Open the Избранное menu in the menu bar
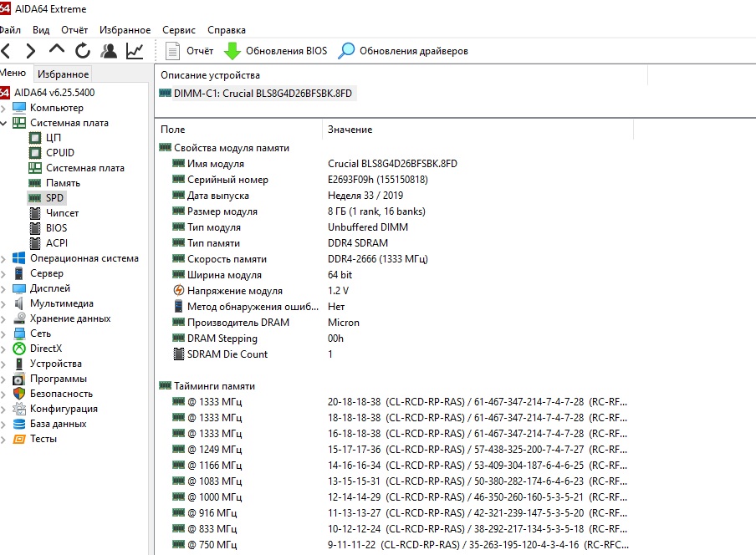756x555 pixels. tap(125, 30)
